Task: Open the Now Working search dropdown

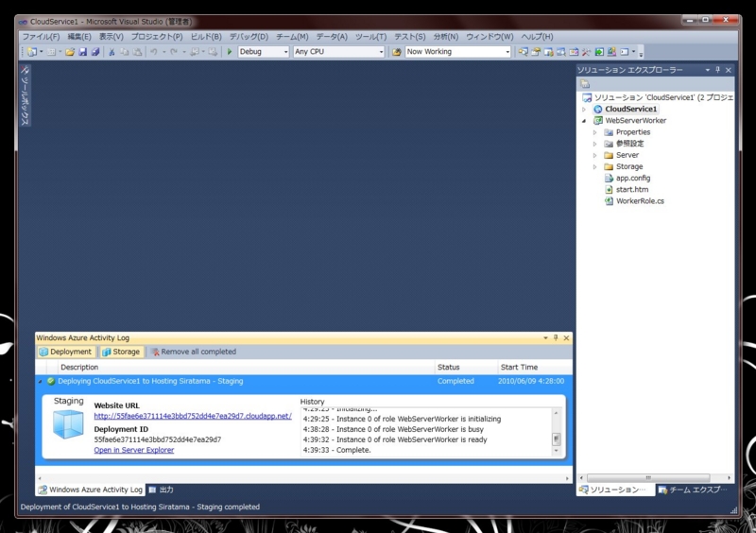Action: [507, 52]
